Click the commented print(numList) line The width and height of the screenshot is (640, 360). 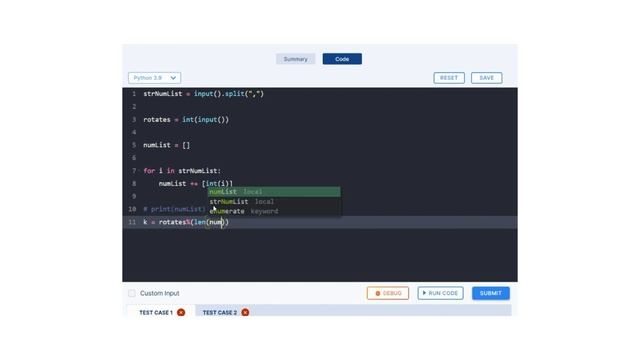[x=174, y=209]
